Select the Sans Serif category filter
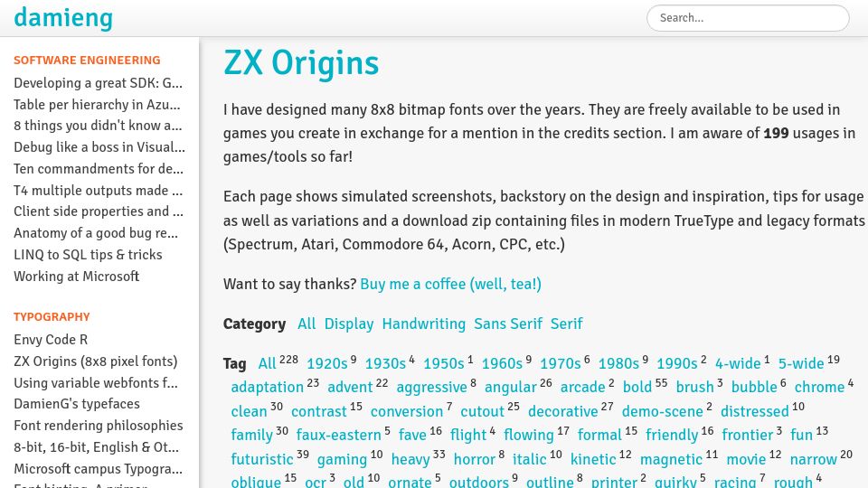This screenshot has width=868, height=488. [507, 324]
